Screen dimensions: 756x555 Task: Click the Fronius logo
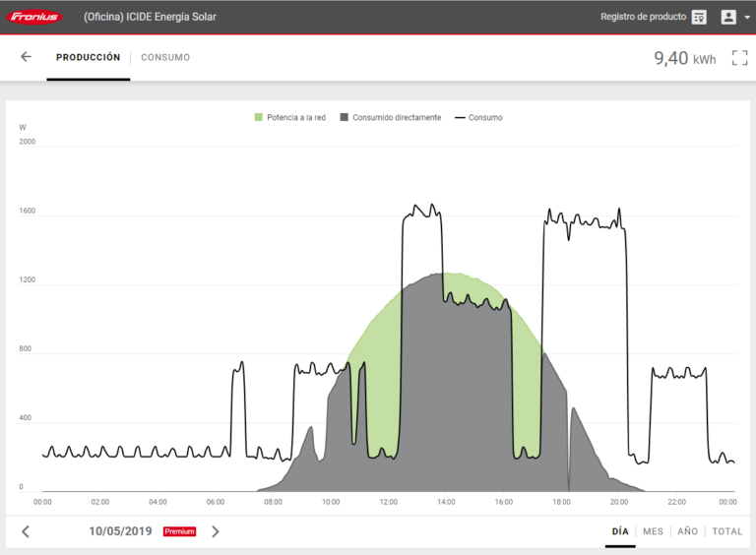(34, 17)
